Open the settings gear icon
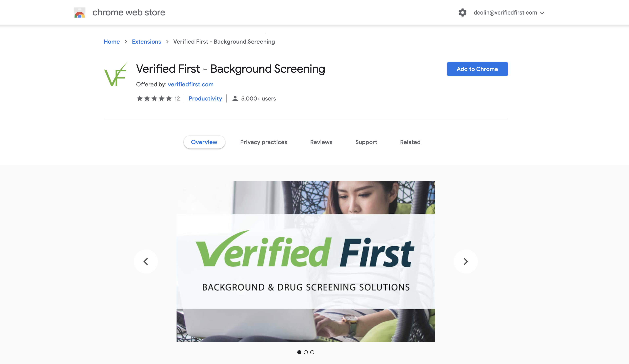Image resolution: width=629 pixels, height=364 pixels. [x=463, y=13]
